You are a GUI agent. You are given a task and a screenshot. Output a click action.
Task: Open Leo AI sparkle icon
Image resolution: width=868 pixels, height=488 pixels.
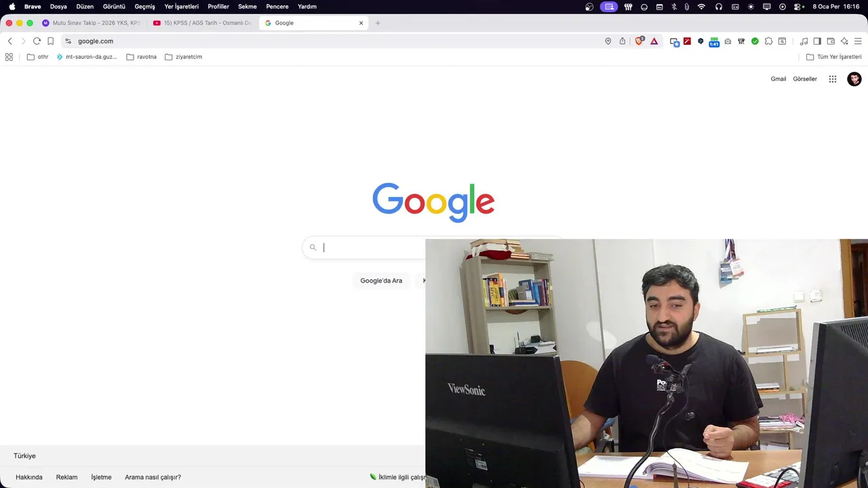844,41
